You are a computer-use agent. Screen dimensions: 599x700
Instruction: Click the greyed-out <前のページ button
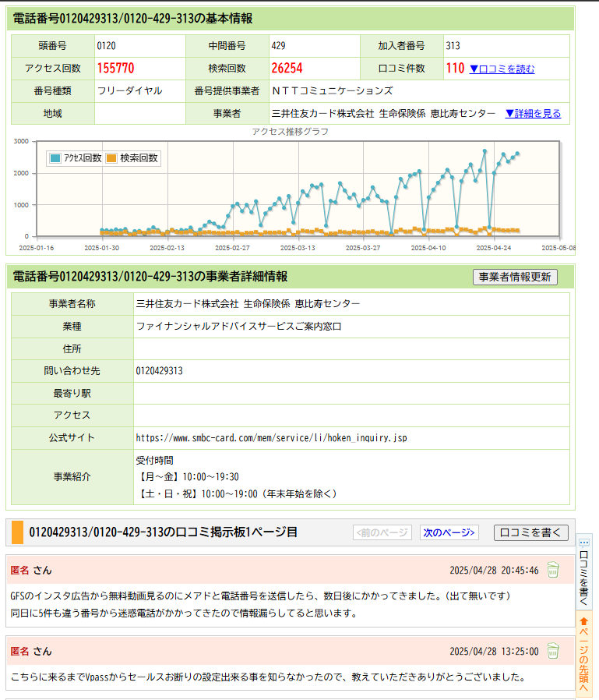382,532
